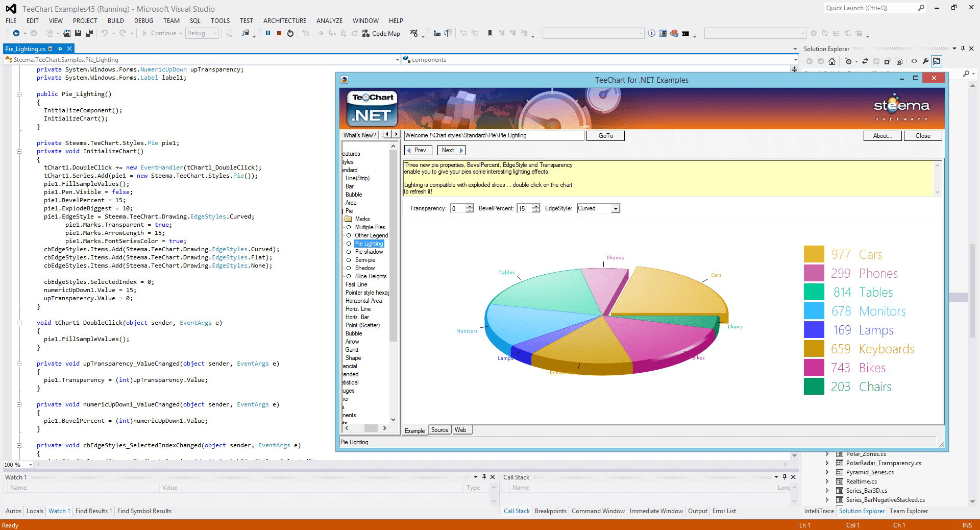Open the ARCHITECTURE menu
Viewport: 980px width, 530px height.
coord(284,20)
